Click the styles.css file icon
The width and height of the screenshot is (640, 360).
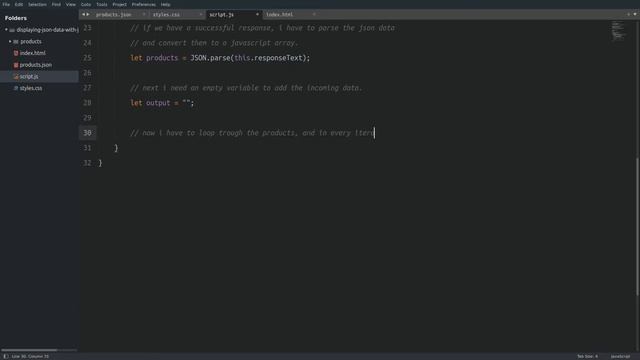pos(16,88)
